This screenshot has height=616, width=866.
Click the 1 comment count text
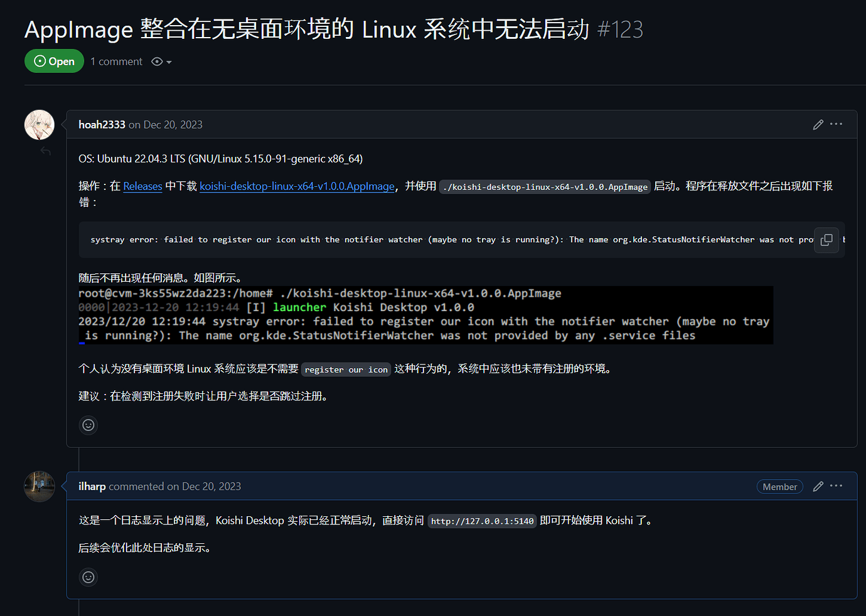(x=116, y=61)
